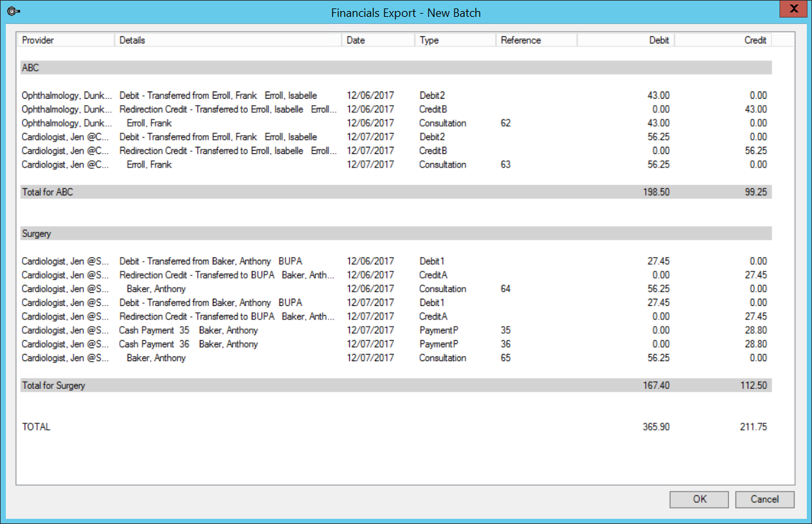This screenshot has height=524, width=812.
Task: Click Debit1 type dated 12/06/2017
Action: click(432, 261)
